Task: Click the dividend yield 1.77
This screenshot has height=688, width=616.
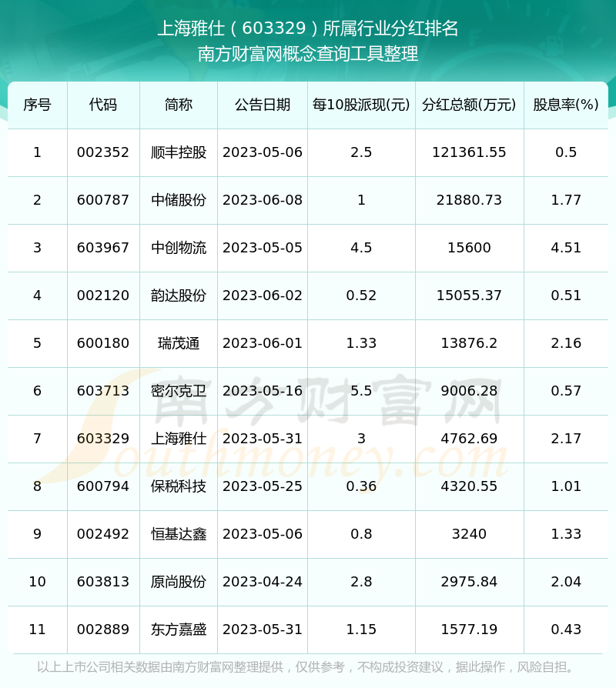Action: (x=566, y=200)
